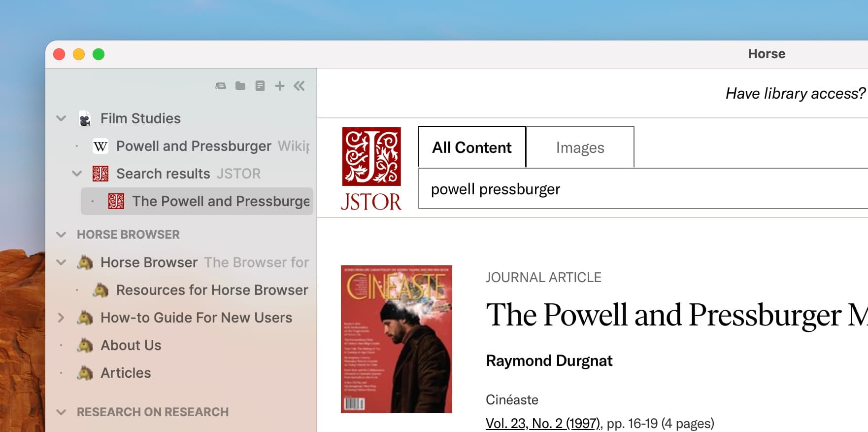The width and height of the screenshot is (868, 432).
Task: Click the Wikipedia W favicon
Action: pyautogui.click(x=100, y=146)
